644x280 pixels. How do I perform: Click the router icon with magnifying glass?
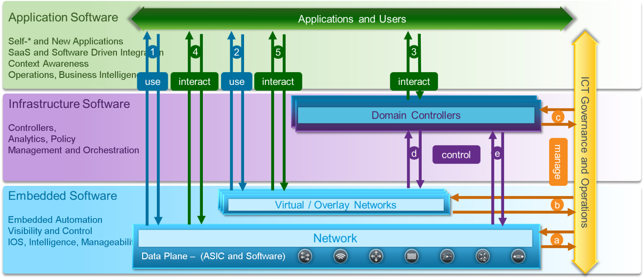tap(482, 256)
